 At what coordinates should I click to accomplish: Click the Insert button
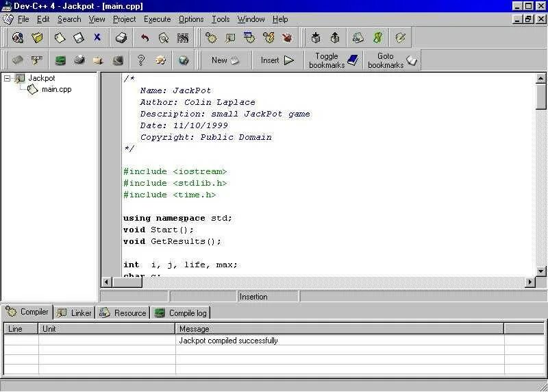pos(277,60)
